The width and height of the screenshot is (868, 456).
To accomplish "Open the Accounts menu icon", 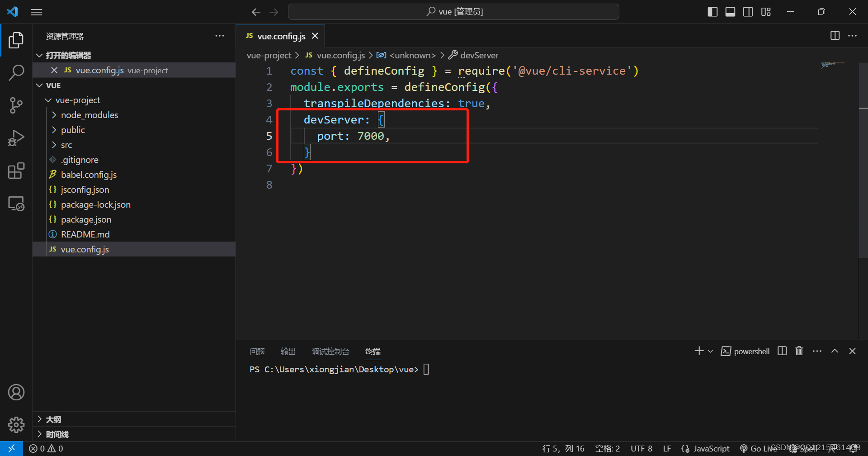I will pyautogui.click(x=16, y=392).
